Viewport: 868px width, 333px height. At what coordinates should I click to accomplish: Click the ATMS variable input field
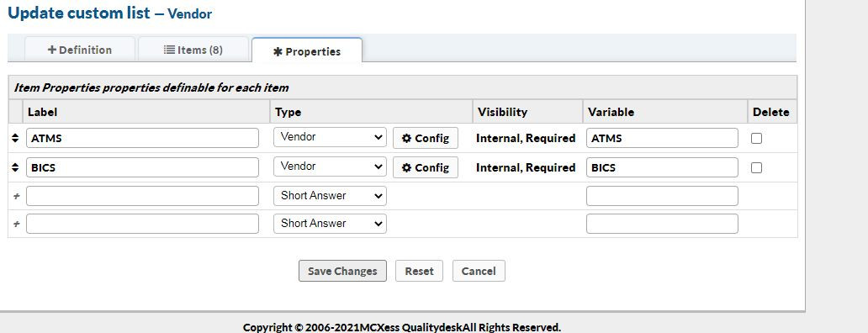point(662,138)
